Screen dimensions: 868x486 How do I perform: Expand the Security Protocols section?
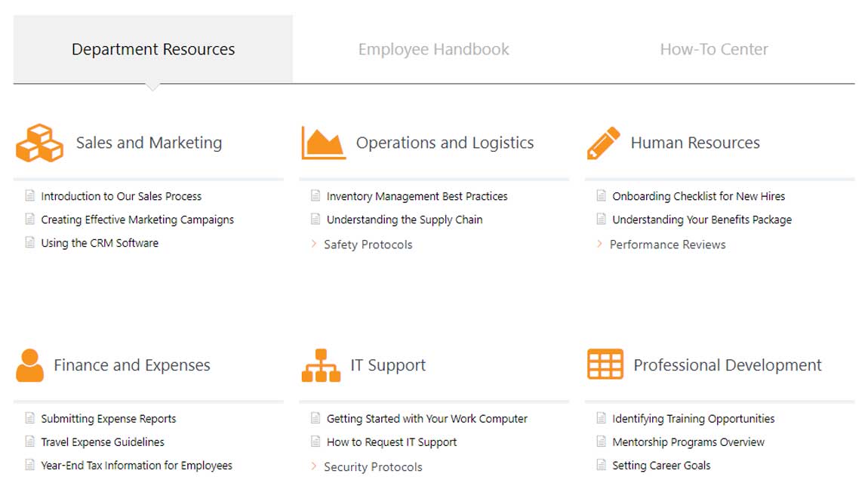(373, 467)
